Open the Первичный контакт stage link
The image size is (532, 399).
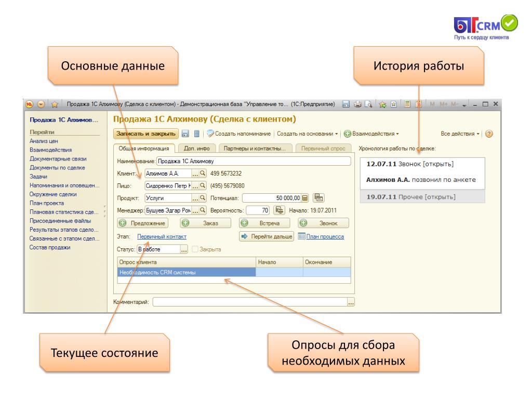tap(162, 236)
